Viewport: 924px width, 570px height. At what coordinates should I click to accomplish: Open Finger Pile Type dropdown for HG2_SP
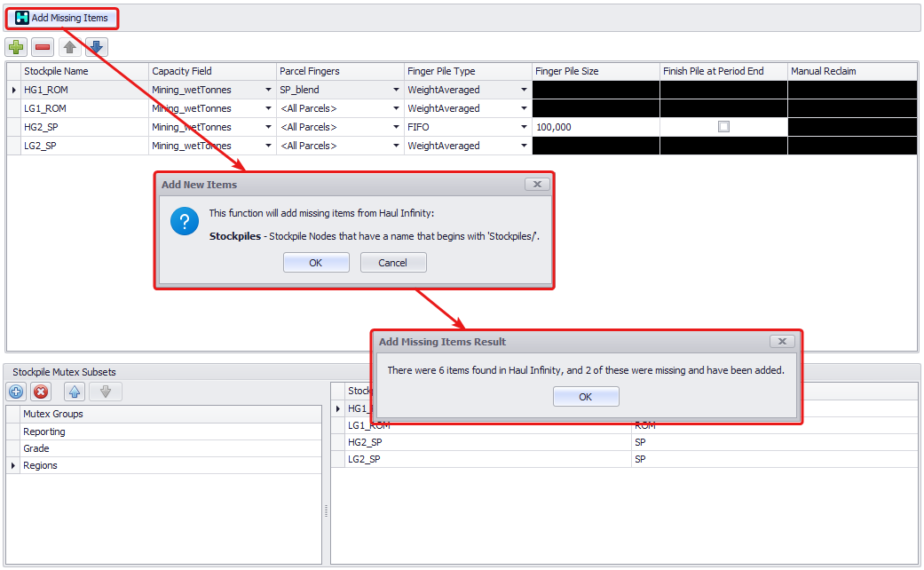click(524, 127)
